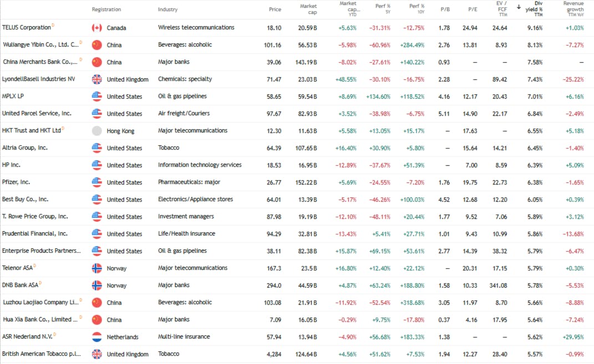Click 'Wireless telecommunications' industry for TELUS
The height and width of the screenshot is (364, 594).
pyautogui.click(x=196, y=28)
